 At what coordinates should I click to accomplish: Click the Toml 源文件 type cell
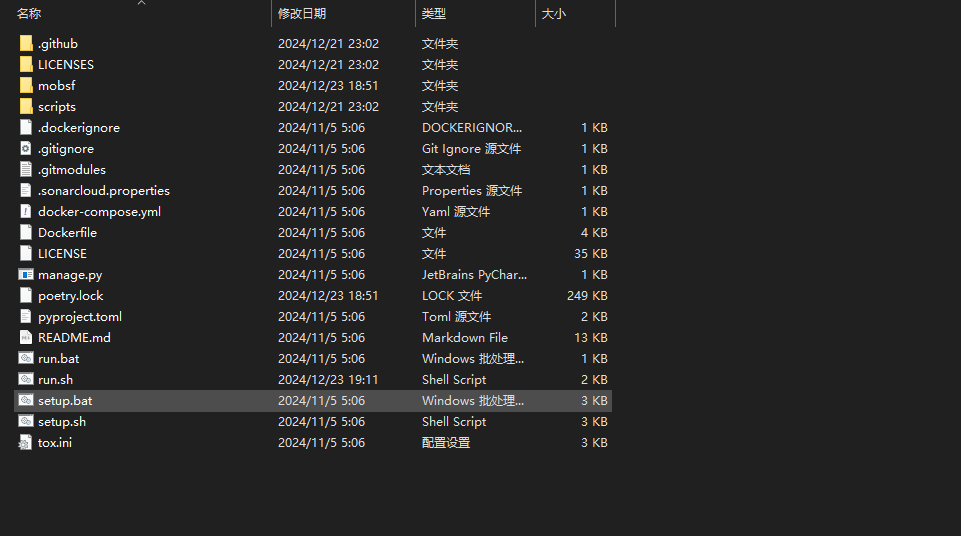457,316
